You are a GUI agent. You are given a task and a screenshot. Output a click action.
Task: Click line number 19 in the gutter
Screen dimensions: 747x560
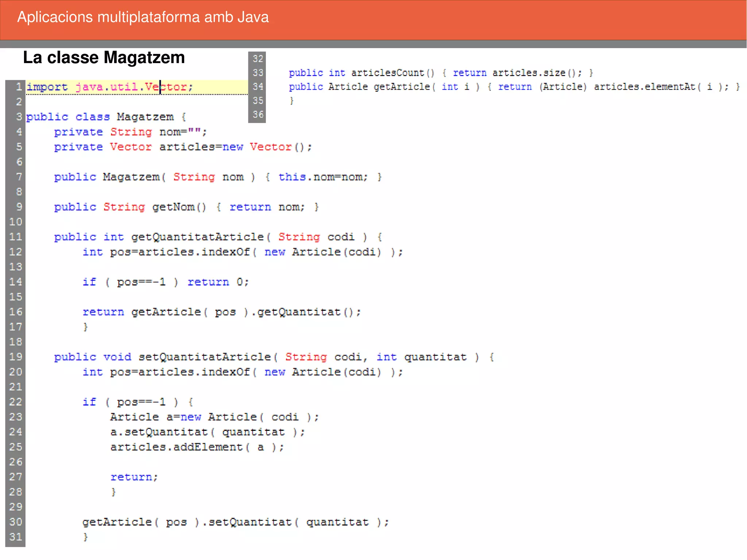pyautogui.click(x=16, y=357)
